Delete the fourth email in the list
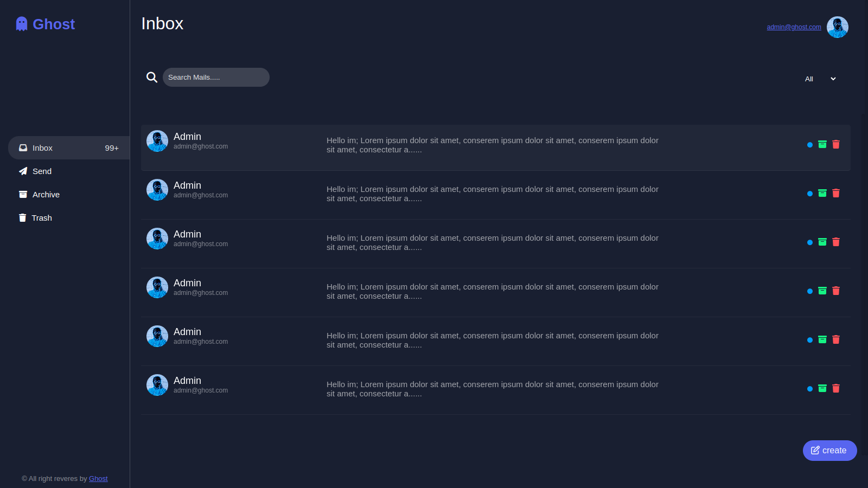This screenshot has width=868, height=488. coord(836,291)
